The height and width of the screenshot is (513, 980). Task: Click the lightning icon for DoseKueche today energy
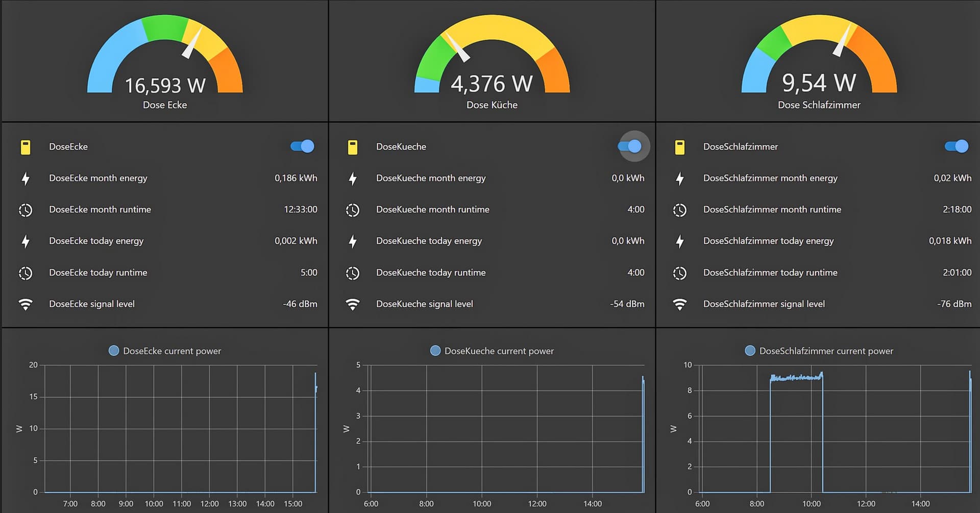point(353,241)
